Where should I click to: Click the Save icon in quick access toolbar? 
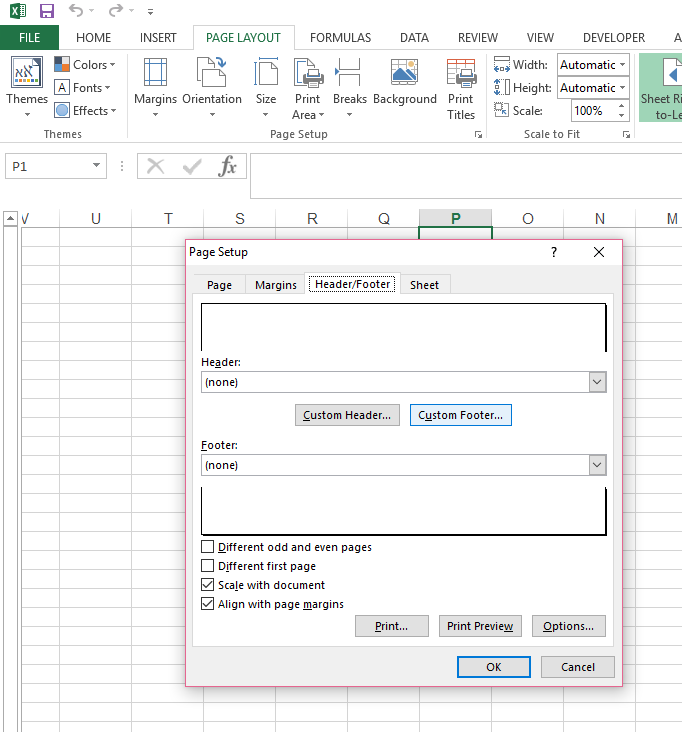click(46, 11)
